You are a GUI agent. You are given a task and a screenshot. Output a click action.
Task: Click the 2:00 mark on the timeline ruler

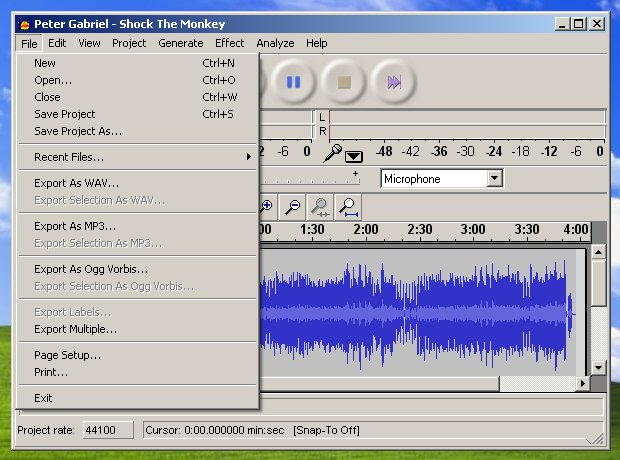tap(366, 229)
